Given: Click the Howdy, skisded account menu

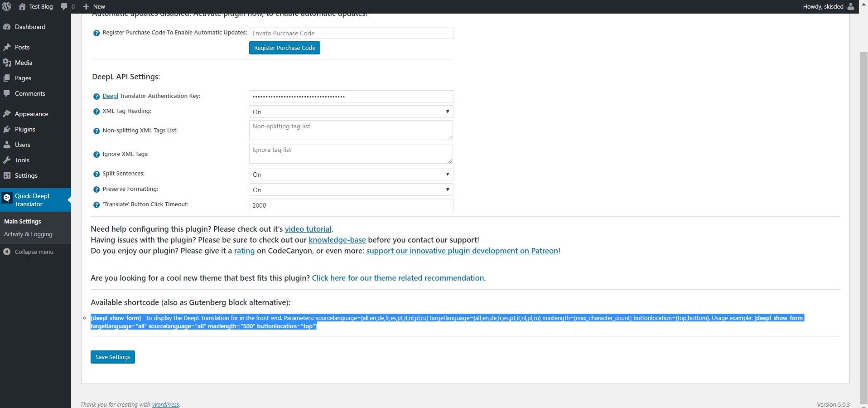Looking at the screenshot, I should click(828, 6).
